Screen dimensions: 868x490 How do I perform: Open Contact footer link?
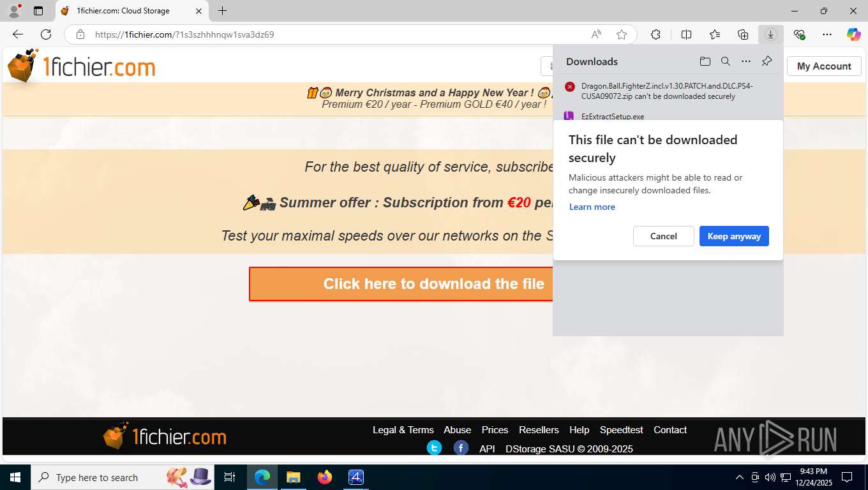tap(670, 430)
